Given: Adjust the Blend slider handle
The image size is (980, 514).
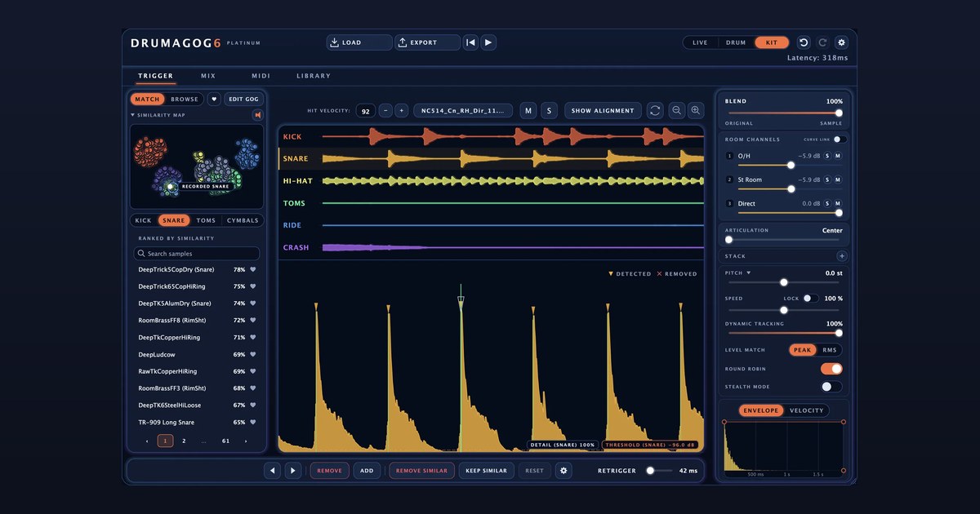Looking at the screenshot, I should pyautogui.click(x=838, y=113).
